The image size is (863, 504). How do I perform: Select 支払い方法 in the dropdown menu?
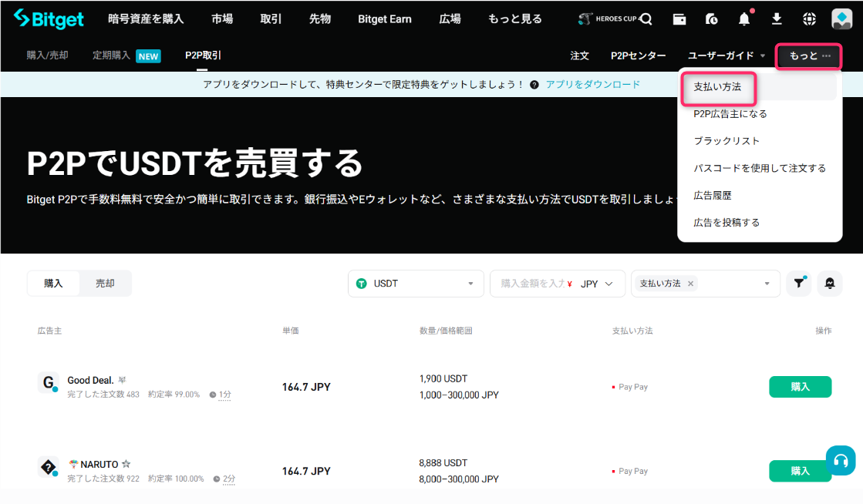[x=716, y=88]
